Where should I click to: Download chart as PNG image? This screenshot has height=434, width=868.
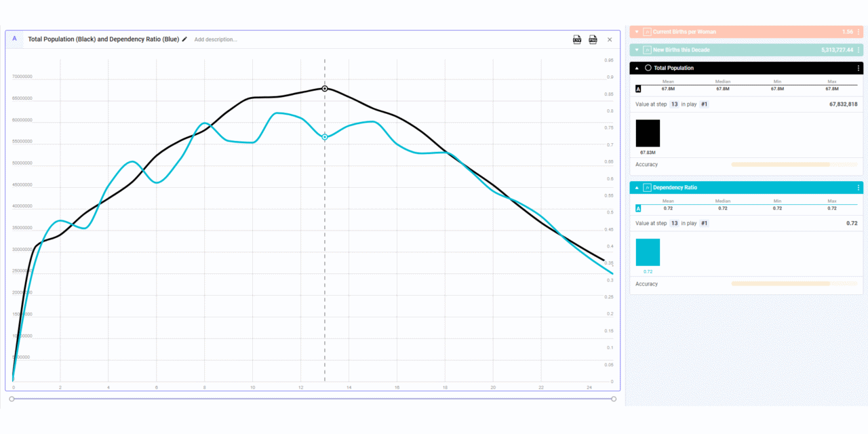[x=593, y=40]
